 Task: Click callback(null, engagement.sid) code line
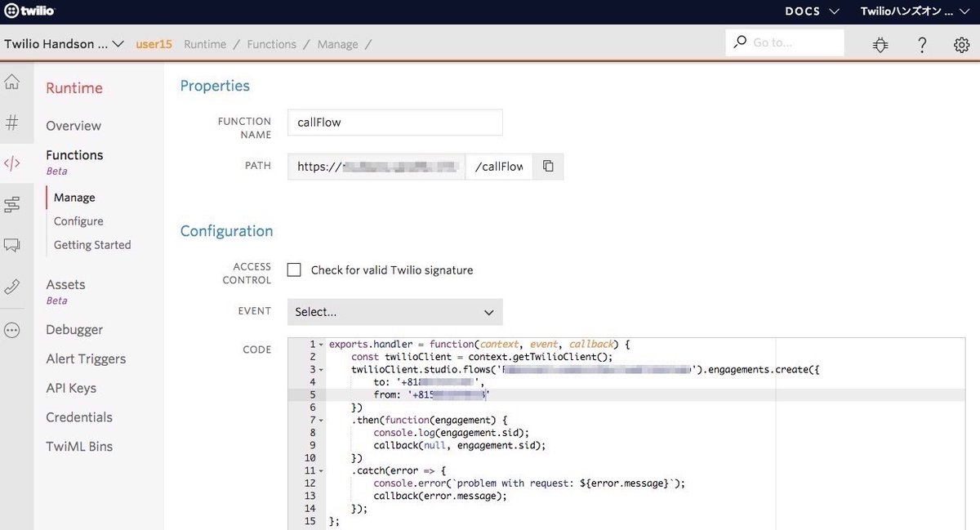point(459,446)
